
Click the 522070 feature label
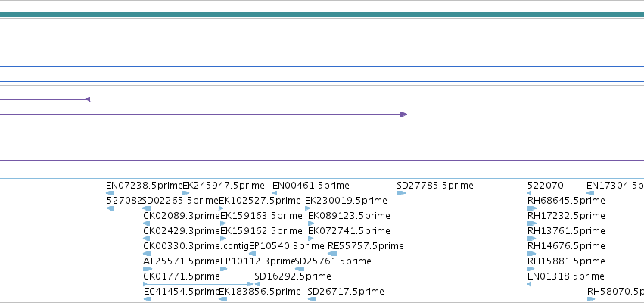(x=546, y=186)
